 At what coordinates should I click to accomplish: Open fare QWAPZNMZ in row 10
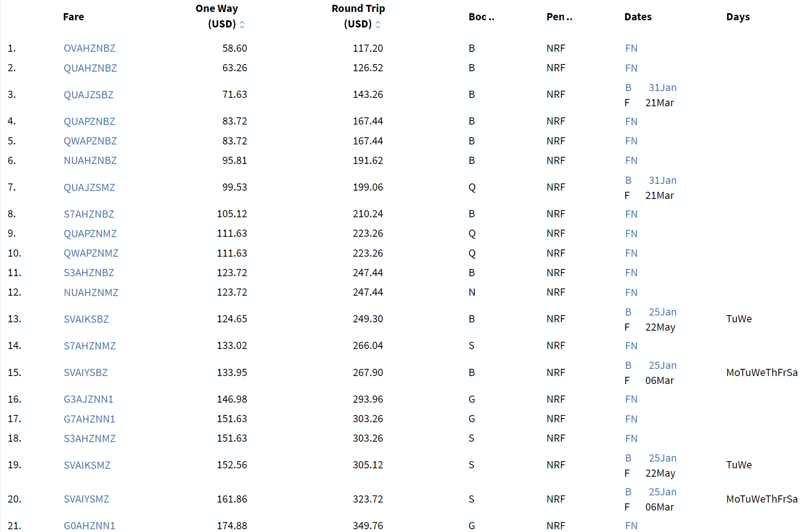coord(91,253)
